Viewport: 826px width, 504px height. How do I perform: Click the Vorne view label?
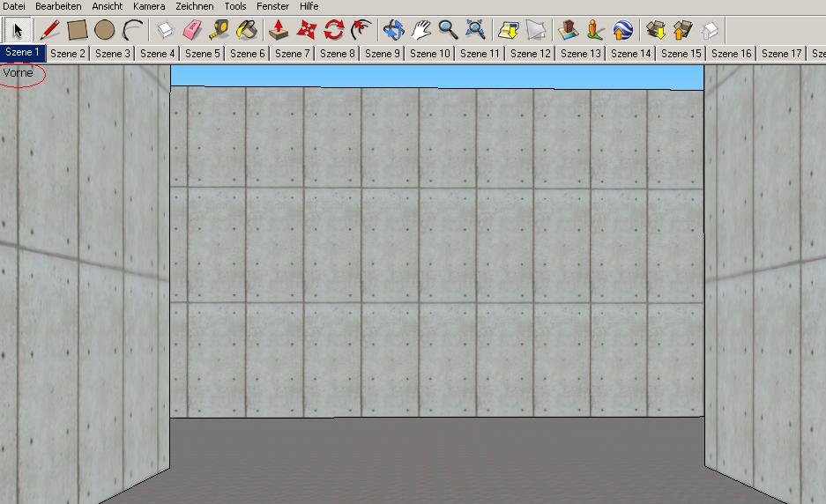[19, 73]
